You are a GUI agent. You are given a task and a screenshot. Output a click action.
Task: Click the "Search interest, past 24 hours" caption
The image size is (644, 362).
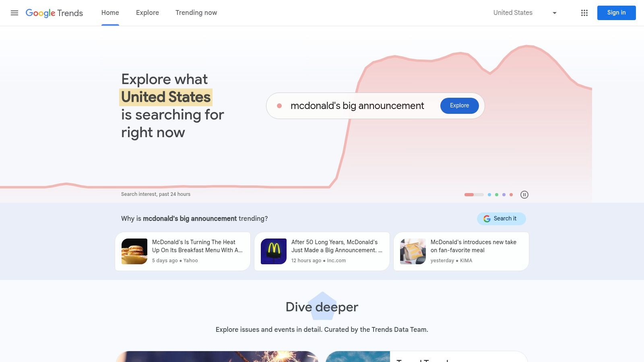click(156, 194)
